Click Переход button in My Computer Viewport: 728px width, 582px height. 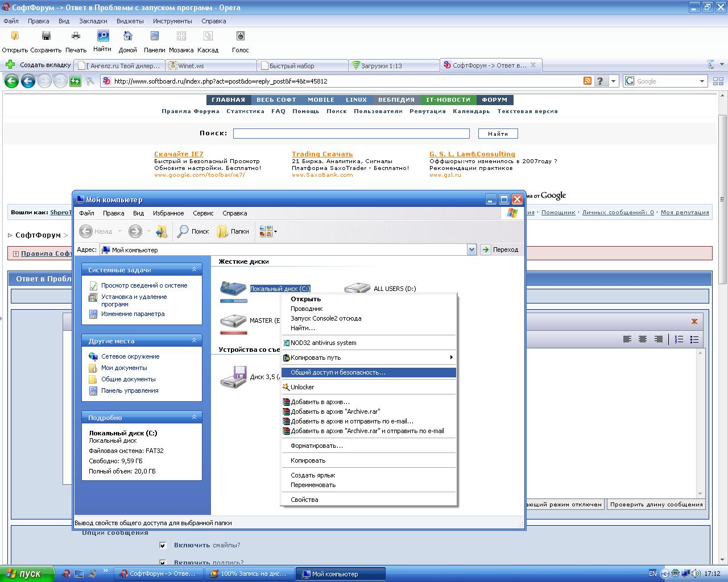point(499,250)
